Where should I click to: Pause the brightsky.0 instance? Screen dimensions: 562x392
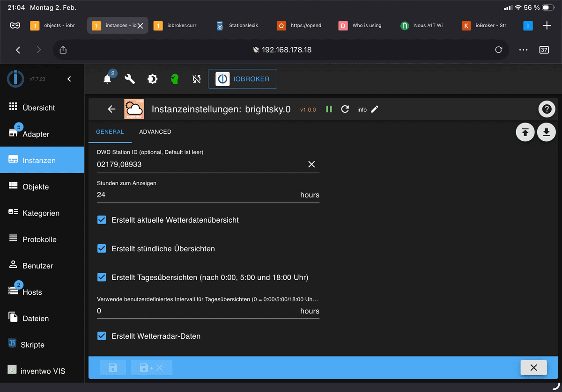click(329, 109)
